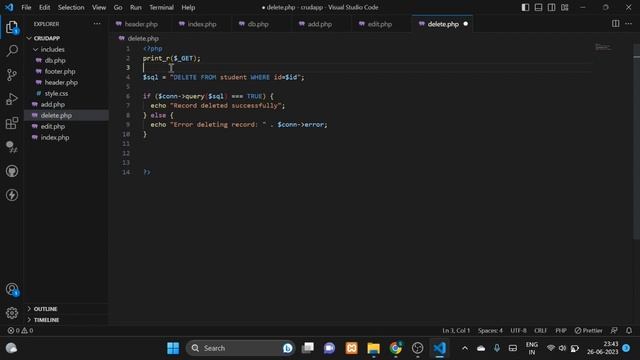The width and height of the screenshot is (640, 360).
Task: Expand the OUTLINE section
Action: click(45, 309)
